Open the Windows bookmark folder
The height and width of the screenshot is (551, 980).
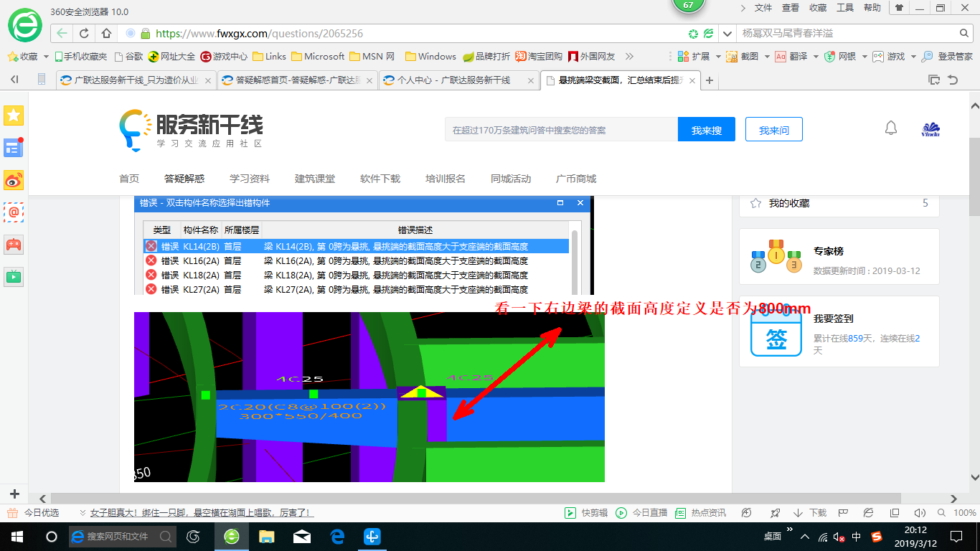click(x=430, y=56)
